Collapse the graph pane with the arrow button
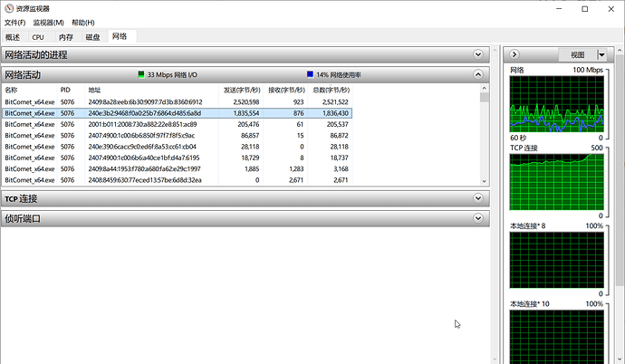 514,54
